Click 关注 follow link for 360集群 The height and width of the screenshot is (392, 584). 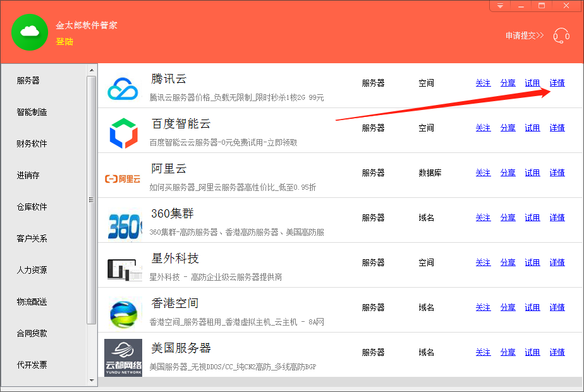click(483, 217)
